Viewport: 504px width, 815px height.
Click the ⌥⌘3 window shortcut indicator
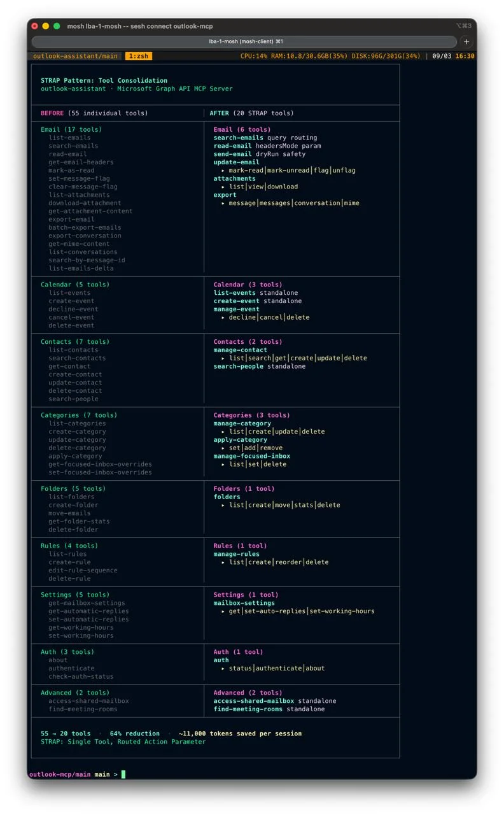point(463,26)
